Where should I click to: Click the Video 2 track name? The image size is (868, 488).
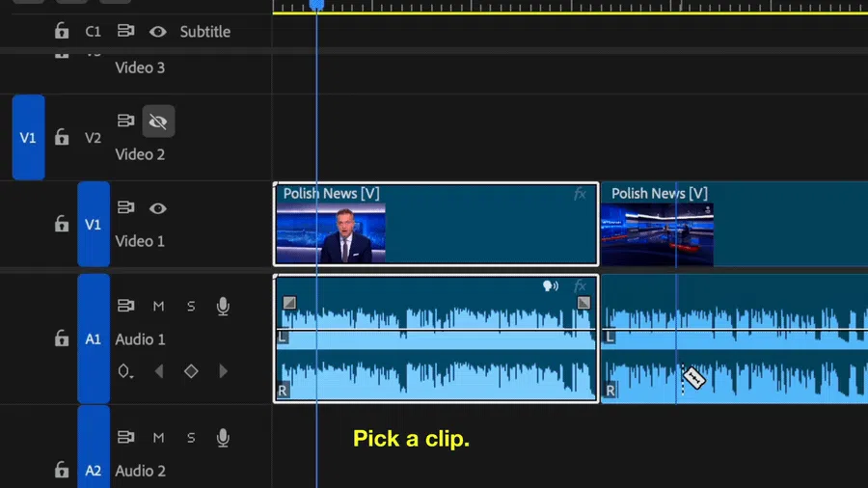(140, 154)
